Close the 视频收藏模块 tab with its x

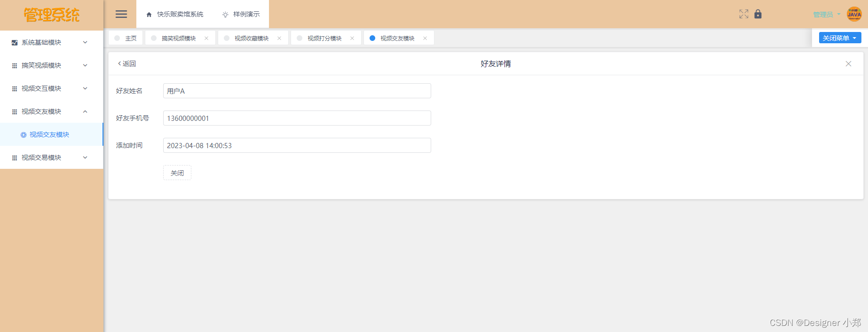pos(279,39)
